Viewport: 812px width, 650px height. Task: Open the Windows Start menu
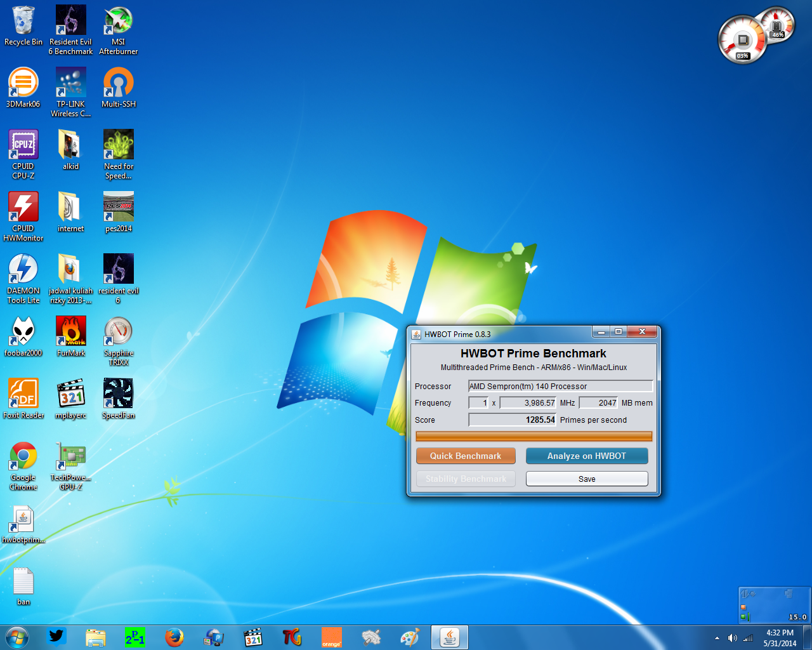tap(17, 637)
